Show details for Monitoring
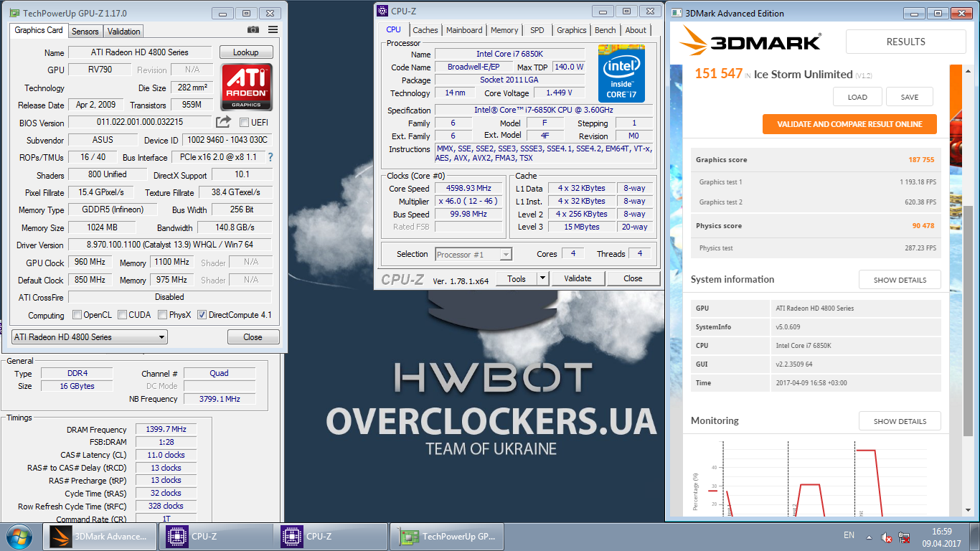 click(x=900, y=421)
